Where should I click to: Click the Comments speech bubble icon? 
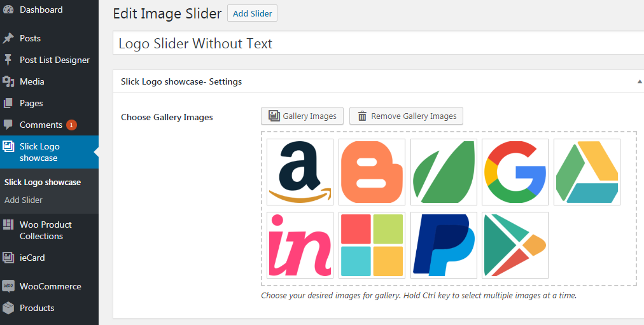coord(8,125)
